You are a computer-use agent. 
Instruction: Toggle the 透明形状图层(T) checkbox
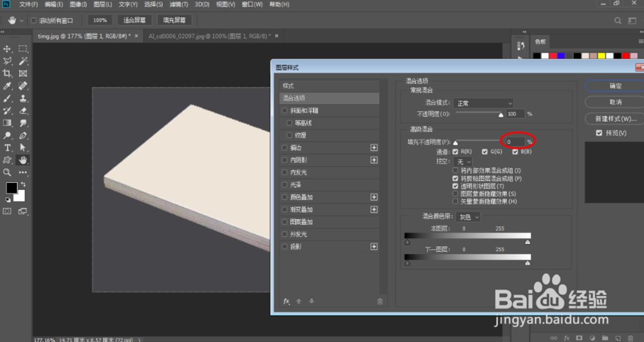coord(455,186)
